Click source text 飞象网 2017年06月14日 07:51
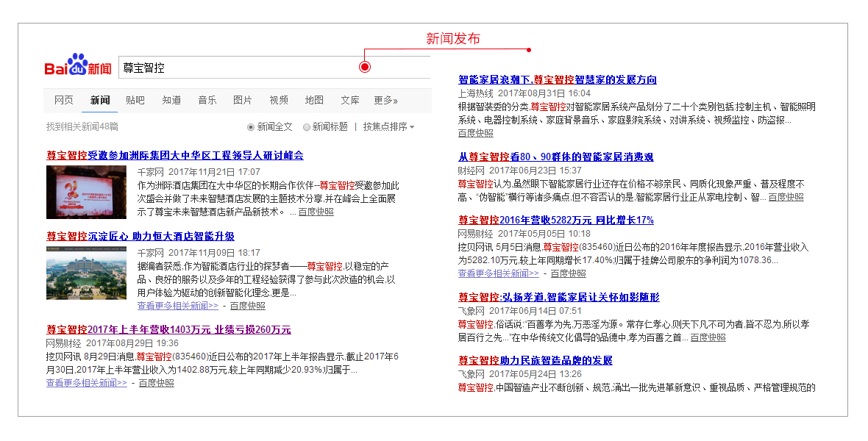Viewport: 868px width, 441px height. pos(520,311)
